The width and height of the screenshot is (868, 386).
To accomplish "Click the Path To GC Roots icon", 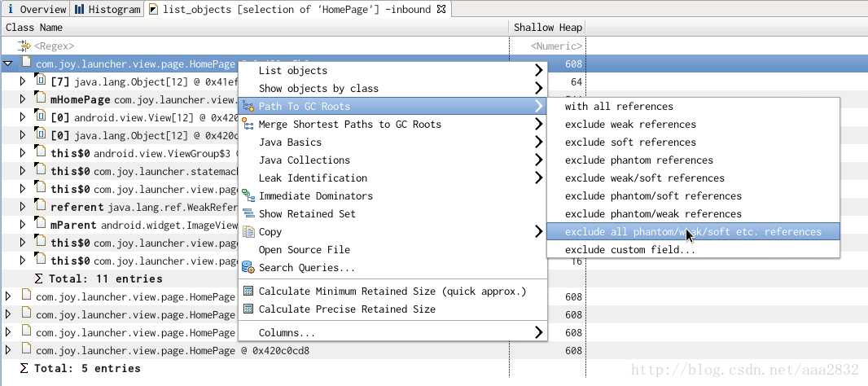I will (x=248, y=106).
